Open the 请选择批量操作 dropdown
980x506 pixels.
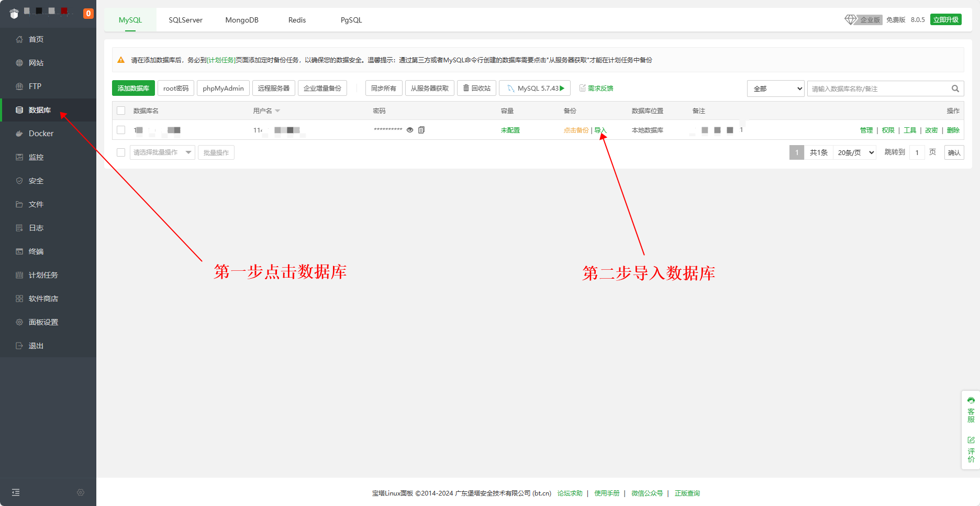click(162, 152)
